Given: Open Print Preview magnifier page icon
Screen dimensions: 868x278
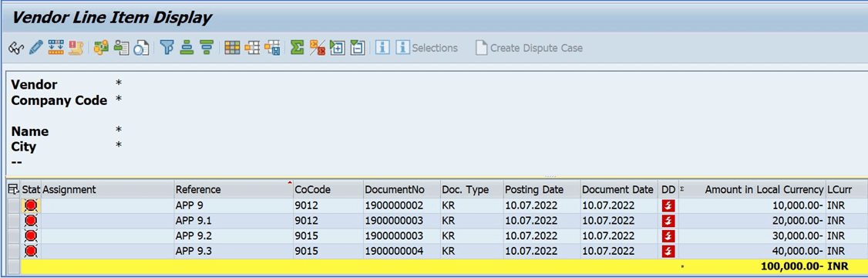Looking at the screenshot, I should 141,48.
